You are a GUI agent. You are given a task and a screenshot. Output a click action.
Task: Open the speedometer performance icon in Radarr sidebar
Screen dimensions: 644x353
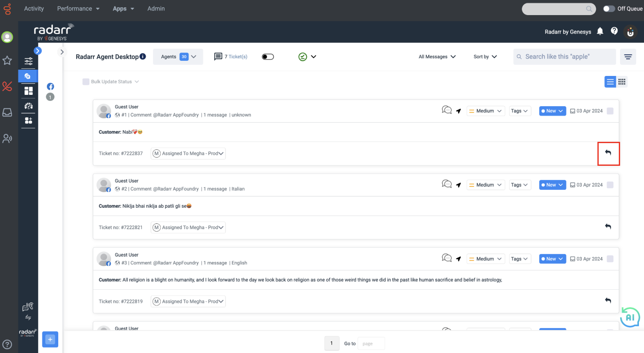coord(28,106)
